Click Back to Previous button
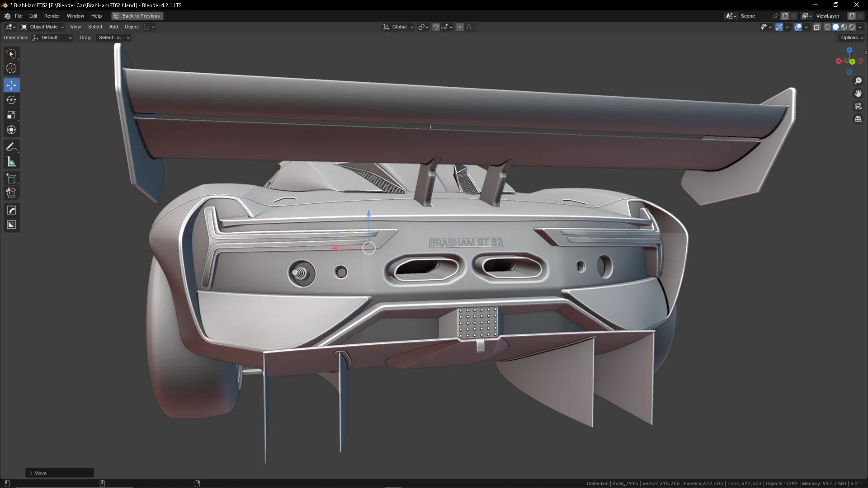Screen dimensions: 868x488 [137, 16]
